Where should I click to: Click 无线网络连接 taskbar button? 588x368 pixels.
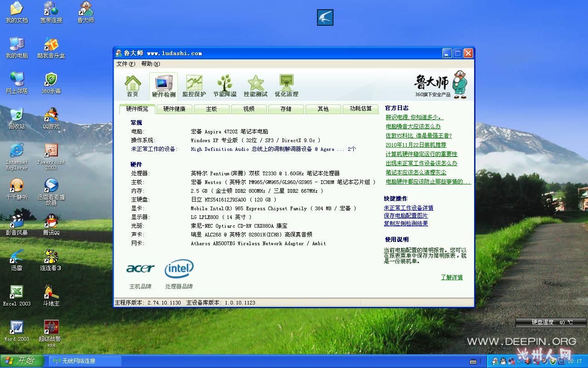point(85,361)
